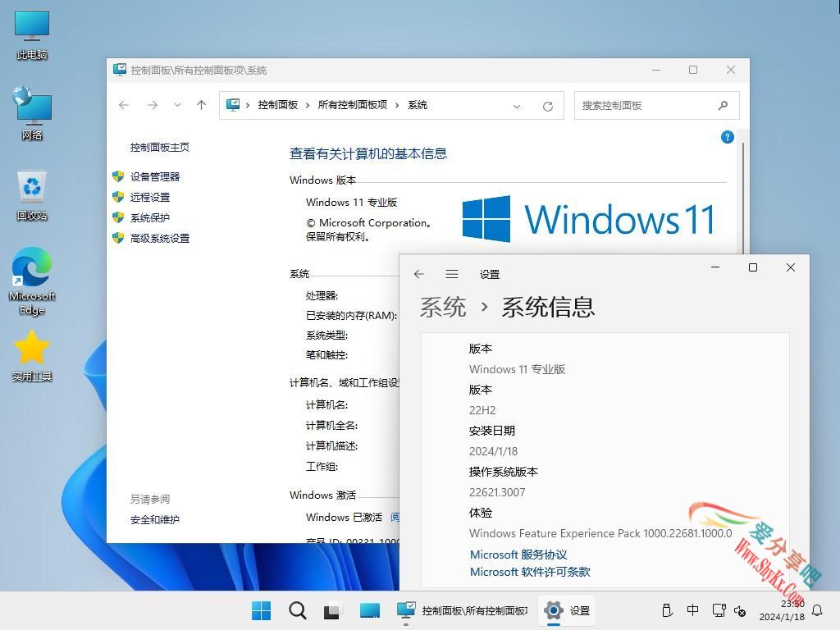Screen dimensions: 840x630
Task: Open 安全和维护 link
Action: (x=155, y=519)
